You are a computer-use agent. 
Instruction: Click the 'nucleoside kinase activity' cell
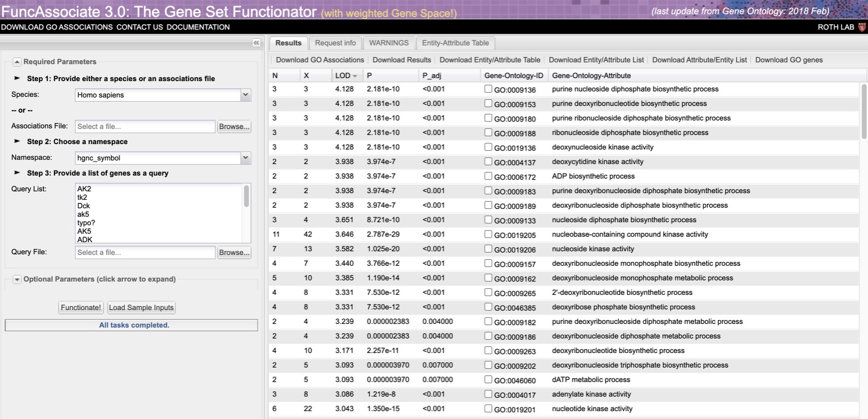(593, 249)
